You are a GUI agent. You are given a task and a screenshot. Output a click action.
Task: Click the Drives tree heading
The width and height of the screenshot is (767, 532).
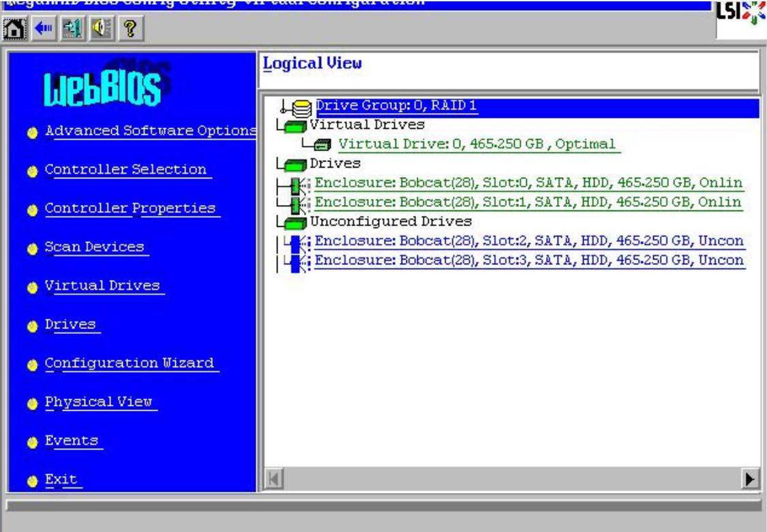point(335,163)
